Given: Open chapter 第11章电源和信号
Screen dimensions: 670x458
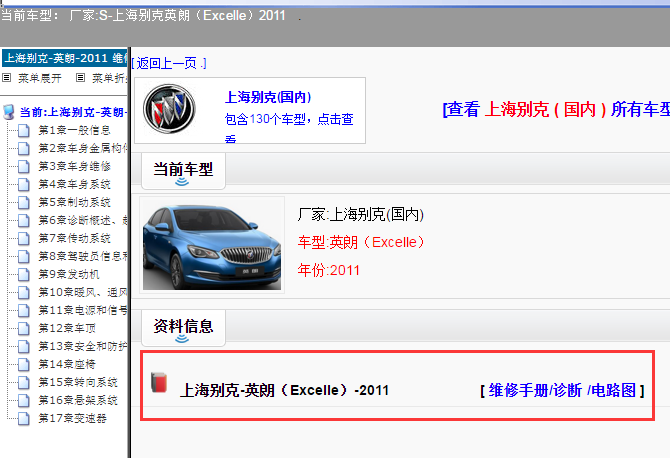Looking at the screenshot, I should pyautogui.click(x=82, y=310).
